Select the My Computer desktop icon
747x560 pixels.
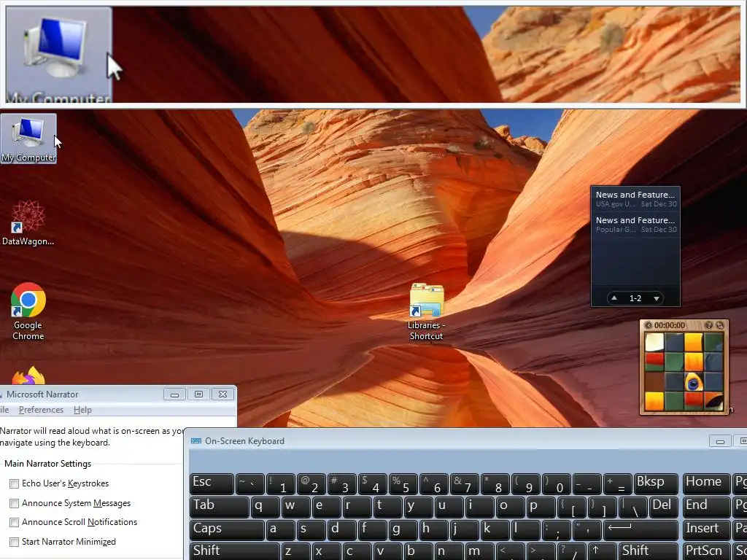pos(28,139)
